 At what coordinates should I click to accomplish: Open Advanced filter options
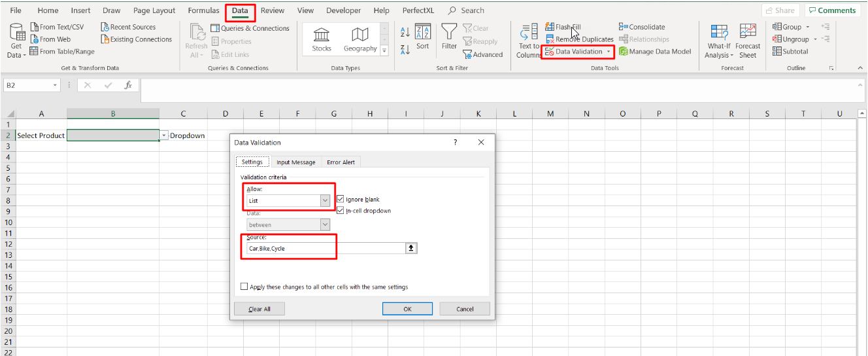[483, 54]
